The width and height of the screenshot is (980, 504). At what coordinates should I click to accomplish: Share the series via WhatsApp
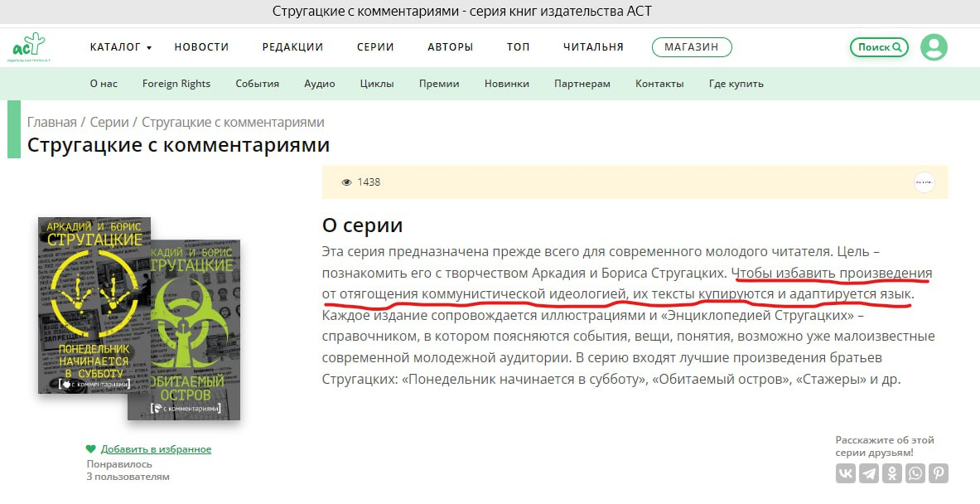[x=915, y=473]
